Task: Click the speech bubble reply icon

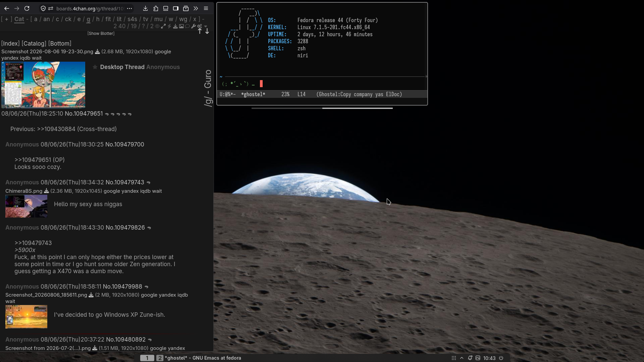Action: tap(187, 26)
